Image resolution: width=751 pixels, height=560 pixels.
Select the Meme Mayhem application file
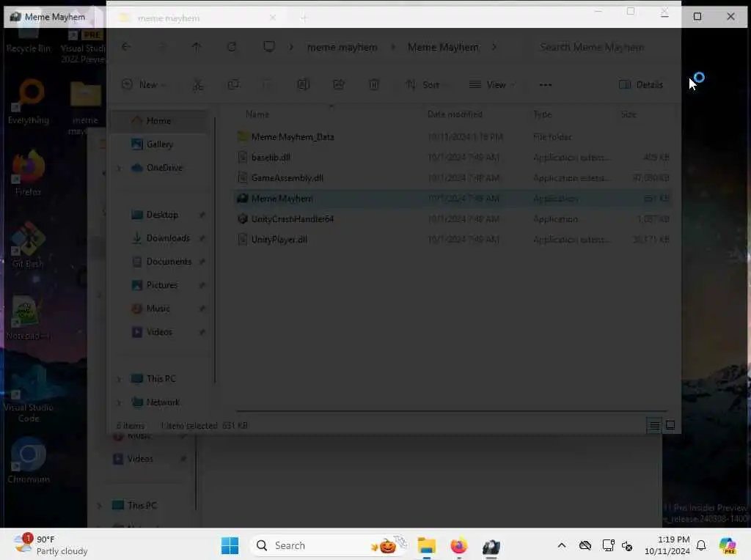tap(453, 198)
